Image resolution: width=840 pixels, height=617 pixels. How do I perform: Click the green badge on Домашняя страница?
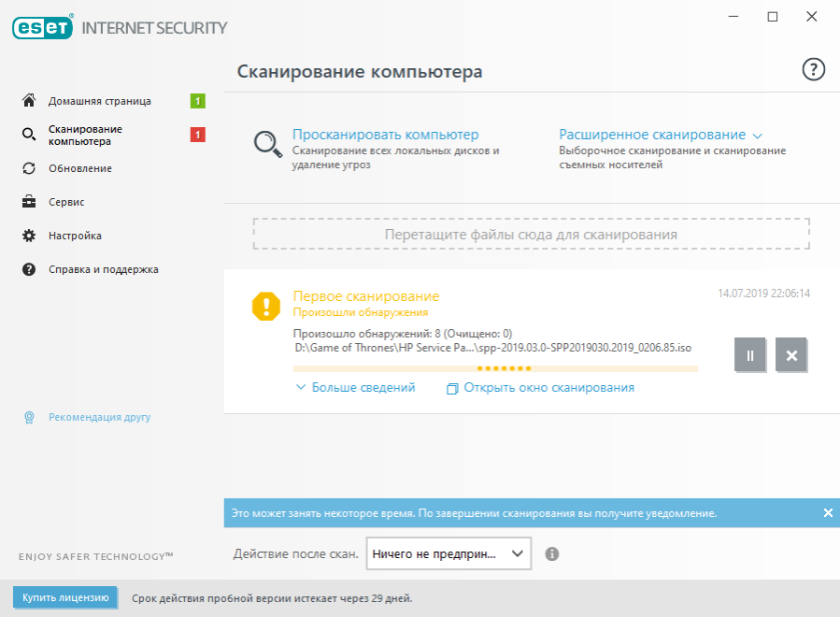click(x=198, y=101)
